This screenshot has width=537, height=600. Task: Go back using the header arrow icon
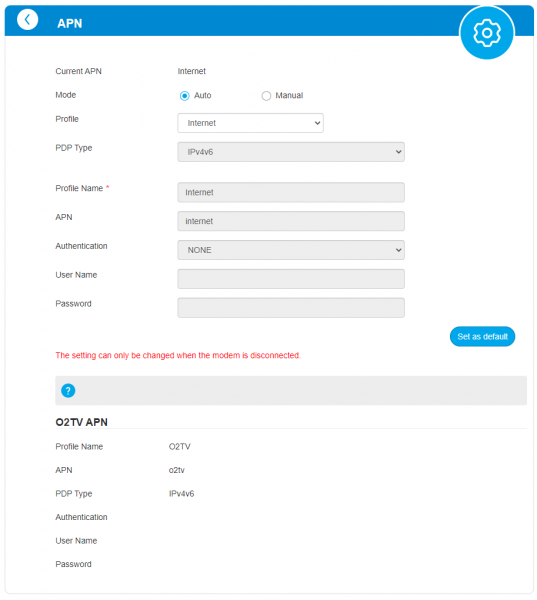point(28,20)
